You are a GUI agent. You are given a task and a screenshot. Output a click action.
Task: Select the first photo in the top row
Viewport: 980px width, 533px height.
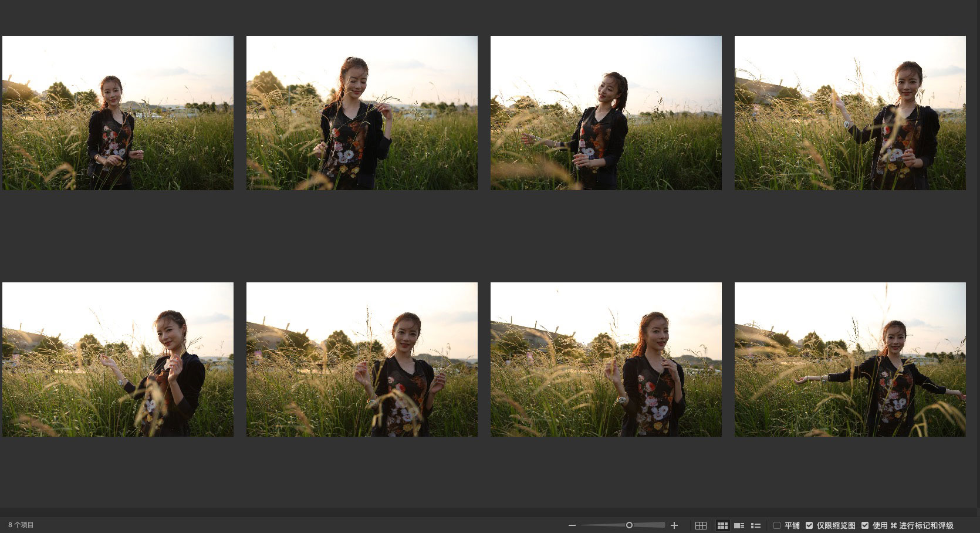[118, 113]
